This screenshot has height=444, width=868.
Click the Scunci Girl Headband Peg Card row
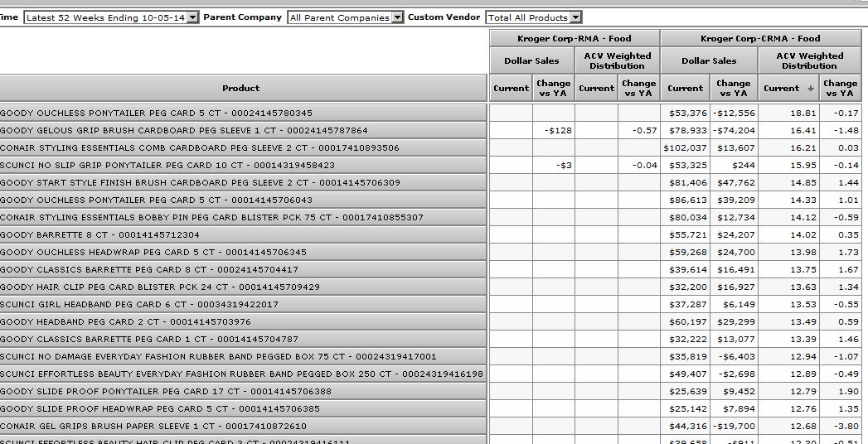(139, 304)
